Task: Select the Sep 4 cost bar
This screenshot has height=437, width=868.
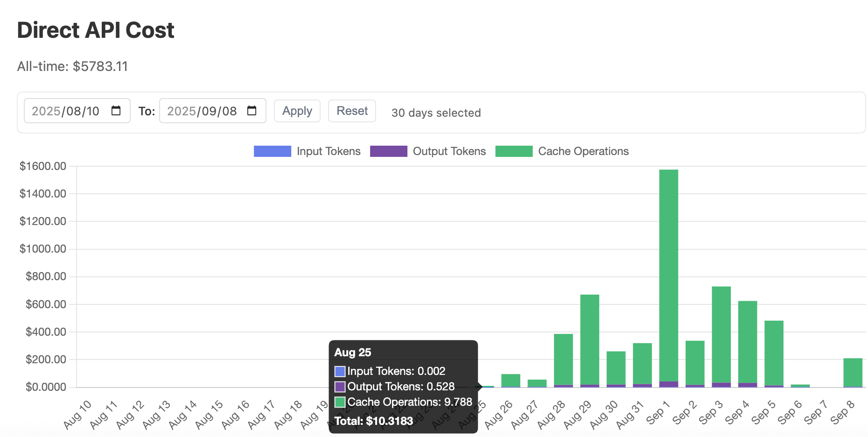Action: [748, 344]
